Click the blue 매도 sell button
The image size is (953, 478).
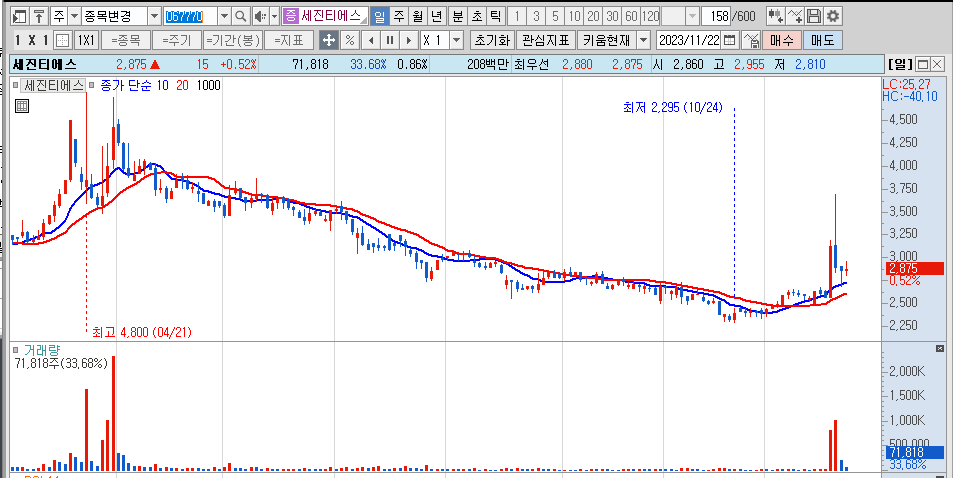(822, 41)
